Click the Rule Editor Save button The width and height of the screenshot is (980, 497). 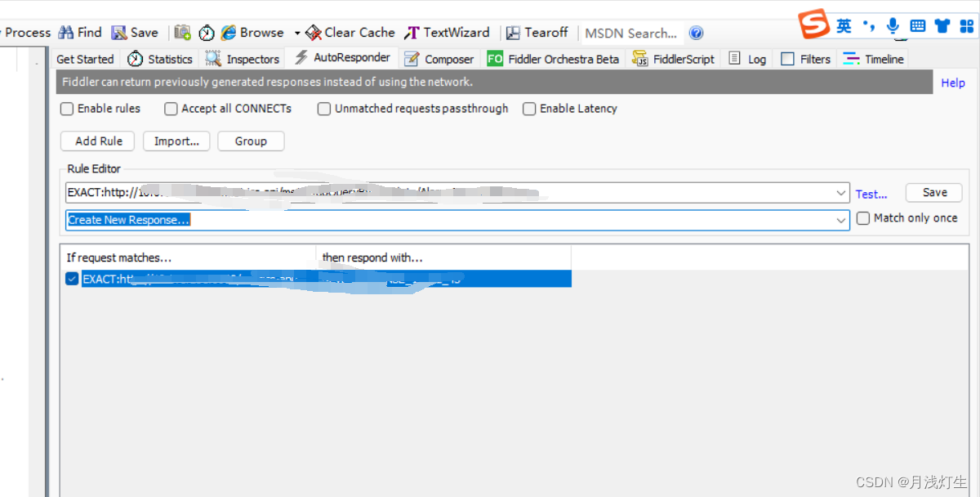934,193
